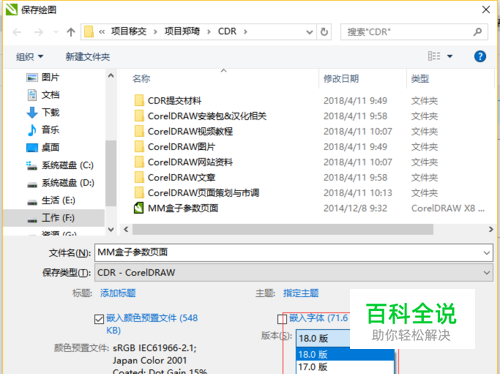Expand the 文件名 dropdown arrow

pyautogui.click(x=486, y=253)
